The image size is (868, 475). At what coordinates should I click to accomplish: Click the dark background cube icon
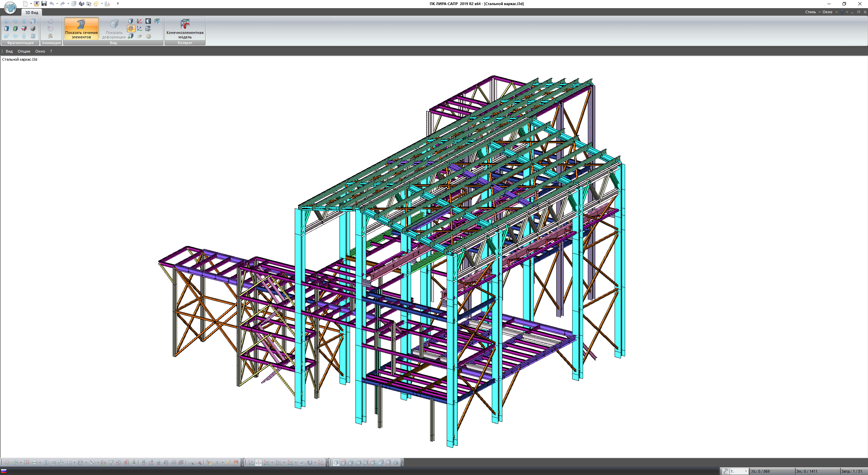tap(148, 21)
